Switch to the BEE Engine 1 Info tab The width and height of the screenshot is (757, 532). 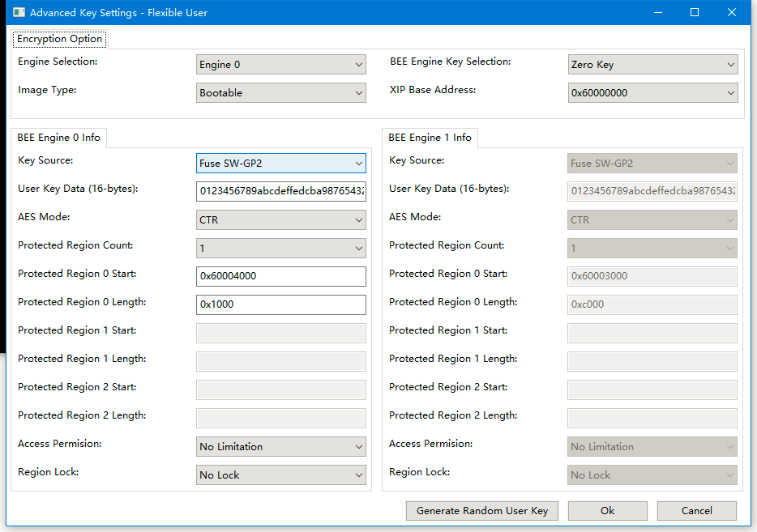[430, 137]
